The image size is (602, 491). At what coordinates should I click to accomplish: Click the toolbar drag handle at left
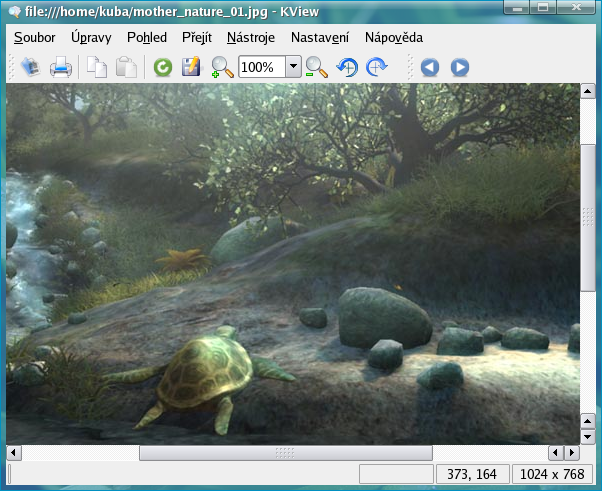click(12, 67)
